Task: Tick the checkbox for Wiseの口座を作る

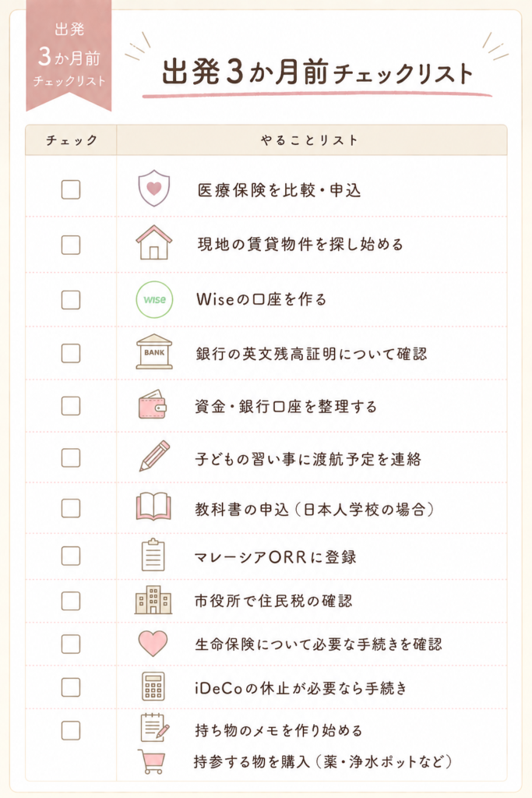Action: (x=71, y=300)
